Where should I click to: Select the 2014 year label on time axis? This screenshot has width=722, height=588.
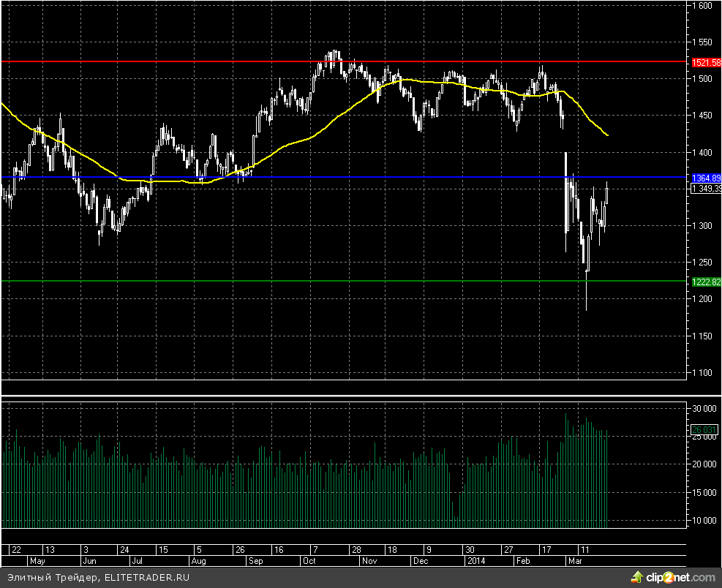pos(475,561)
